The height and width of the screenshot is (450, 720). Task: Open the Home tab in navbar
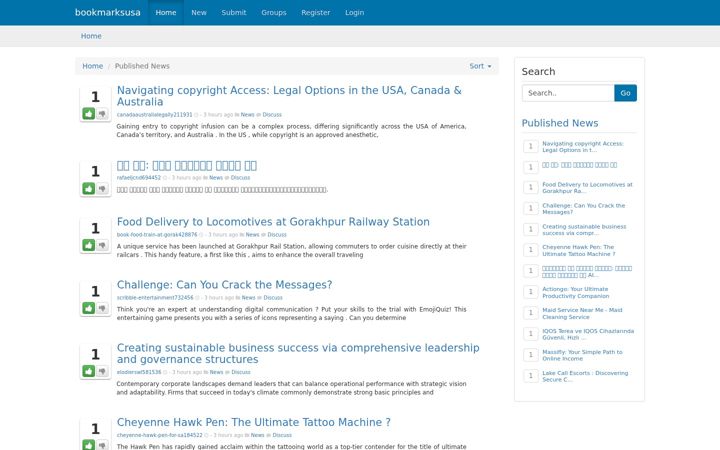[166, 12]
